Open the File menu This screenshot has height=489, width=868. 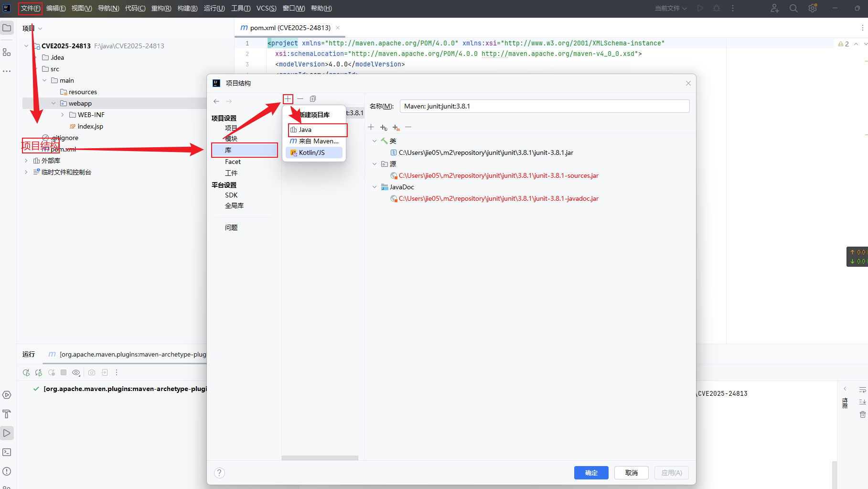click(30, 8)
